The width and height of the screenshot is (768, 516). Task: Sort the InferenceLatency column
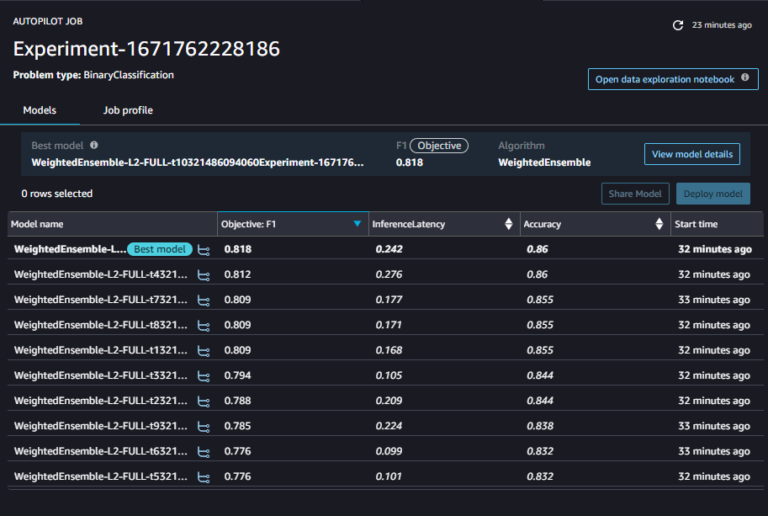509,224
